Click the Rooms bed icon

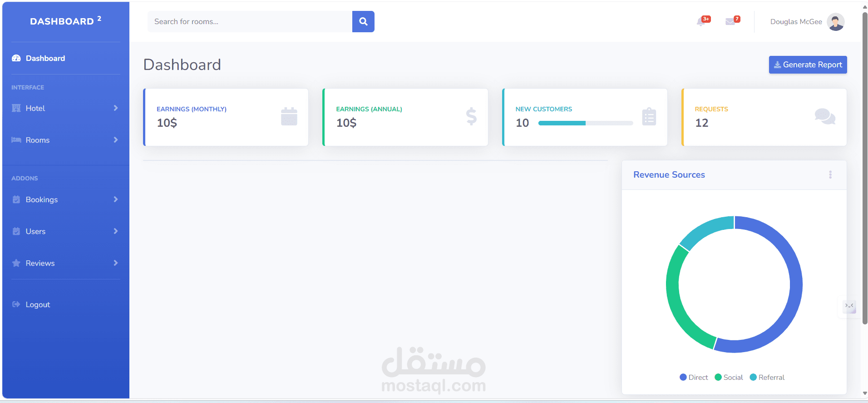[16, 140]
